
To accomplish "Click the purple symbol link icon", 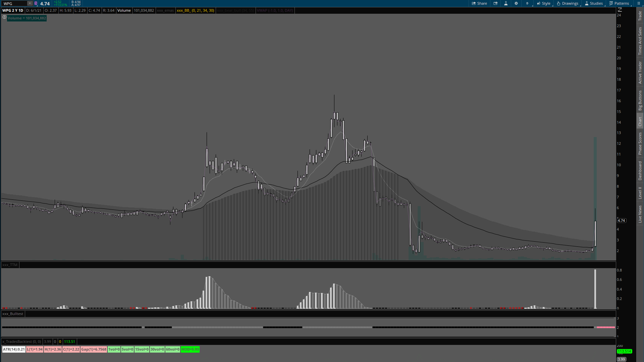I will pos(36,3).
